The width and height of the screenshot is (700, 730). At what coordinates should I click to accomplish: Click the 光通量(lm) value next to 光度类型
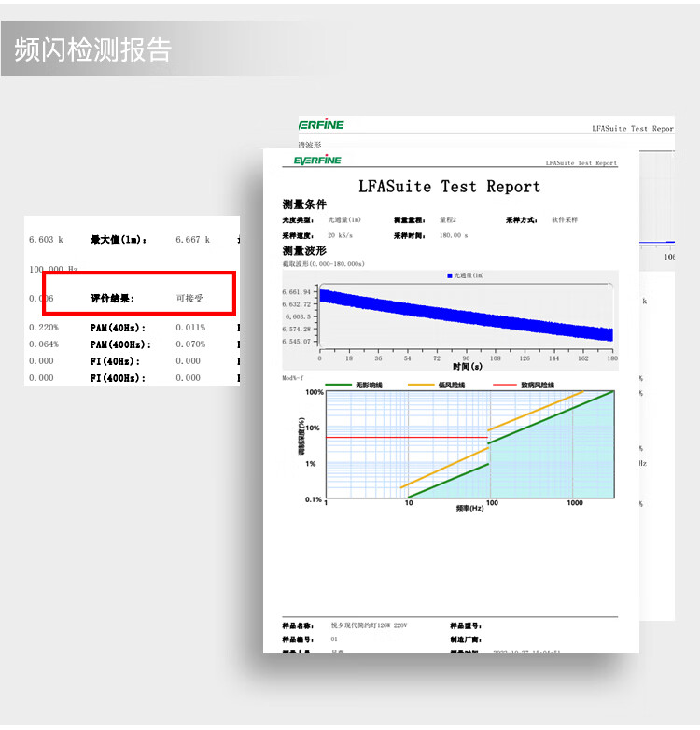344,219
